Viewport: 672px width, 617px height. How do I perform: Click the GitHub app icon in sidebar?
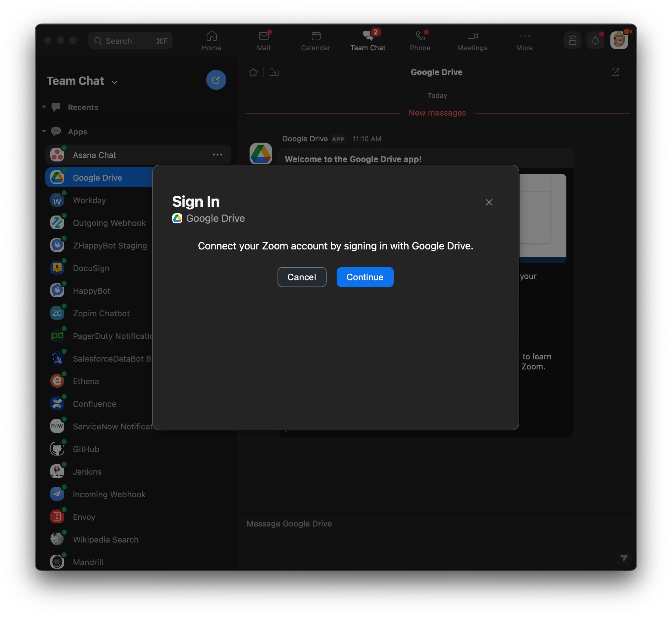pyautogui.click(x=57, y=449)
